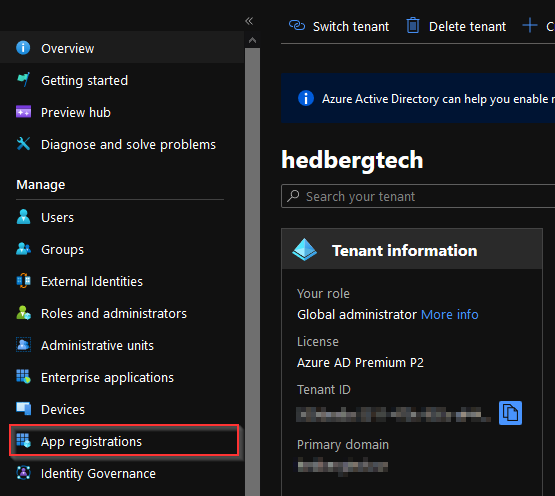Click the blue info icon in the banner
The image size is (555, 496).
pyautogui.click(x=306, y=98)
